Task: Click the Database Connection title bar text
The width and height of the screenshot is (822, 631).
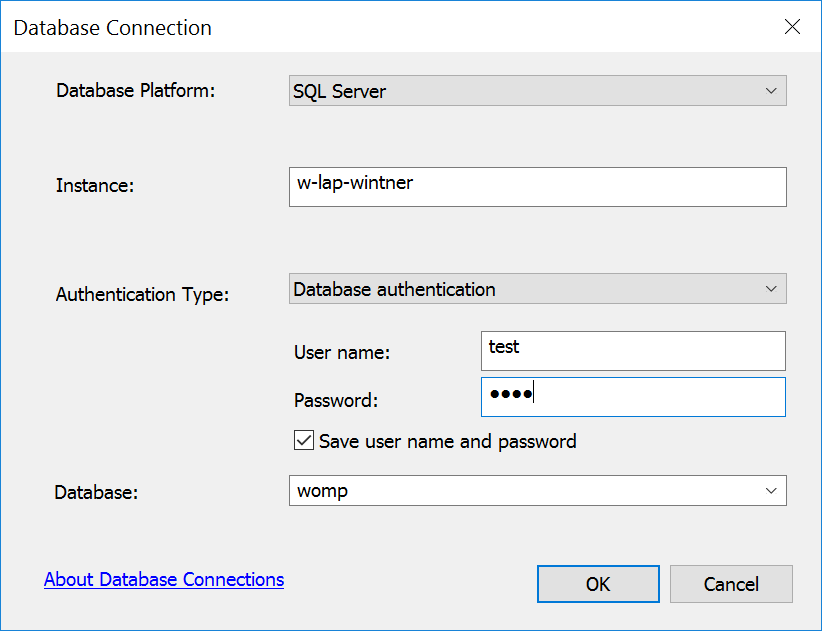Action: tap(112, 27)
